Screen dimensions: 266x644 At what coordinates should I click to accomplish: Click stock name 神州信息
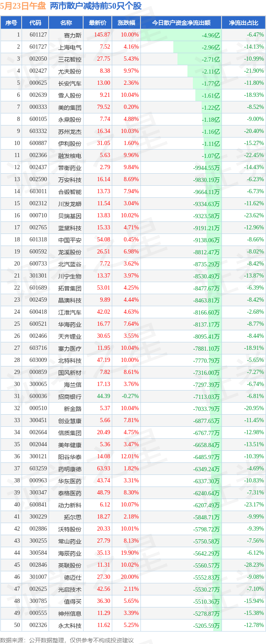70,613
